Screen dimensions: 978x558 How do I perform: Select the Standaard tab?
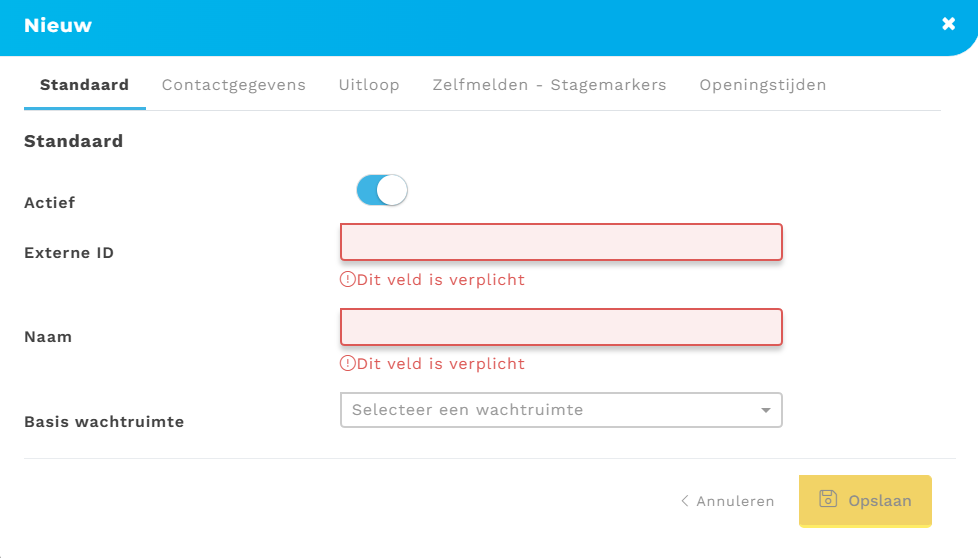84,85
